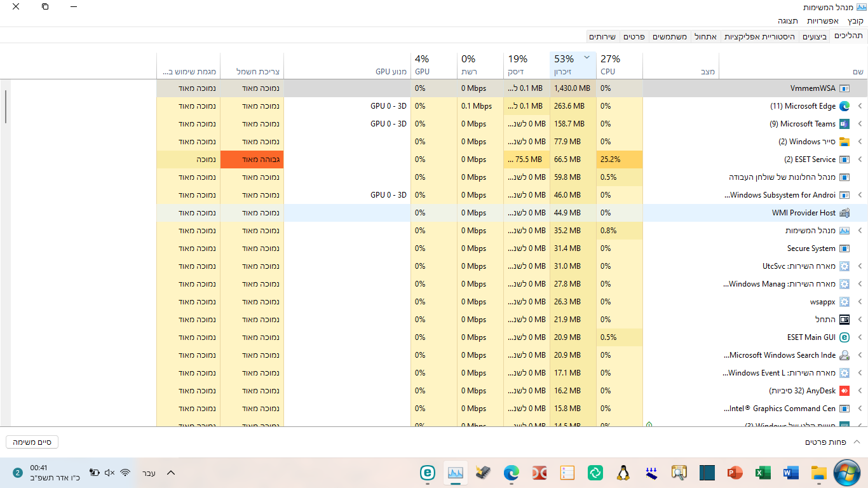
Task: Expand the Microsoft Edge (11) process group
Action: point(860,106)
